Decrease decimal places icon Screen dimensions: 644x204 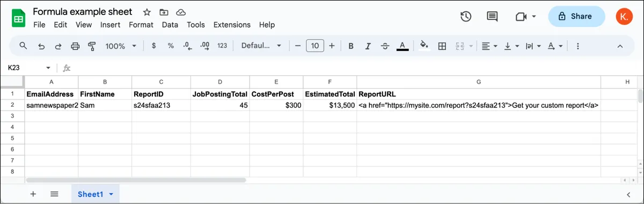pos(187,46)
